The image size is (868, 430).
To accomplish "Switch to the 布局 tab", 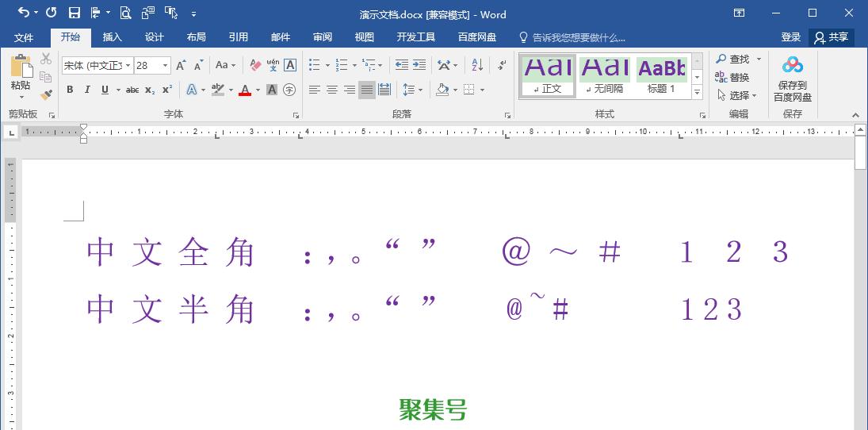I will click(196, 37).
